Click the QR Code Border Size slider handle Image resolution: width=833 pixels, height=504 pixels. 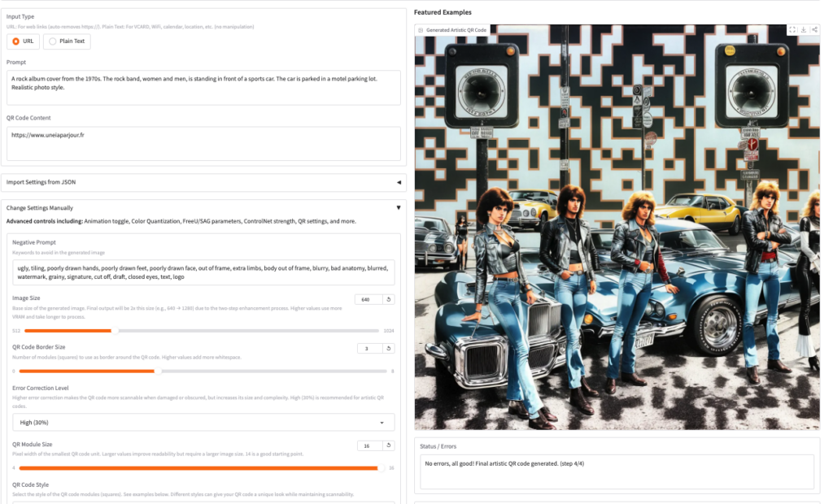pos(157,371)
